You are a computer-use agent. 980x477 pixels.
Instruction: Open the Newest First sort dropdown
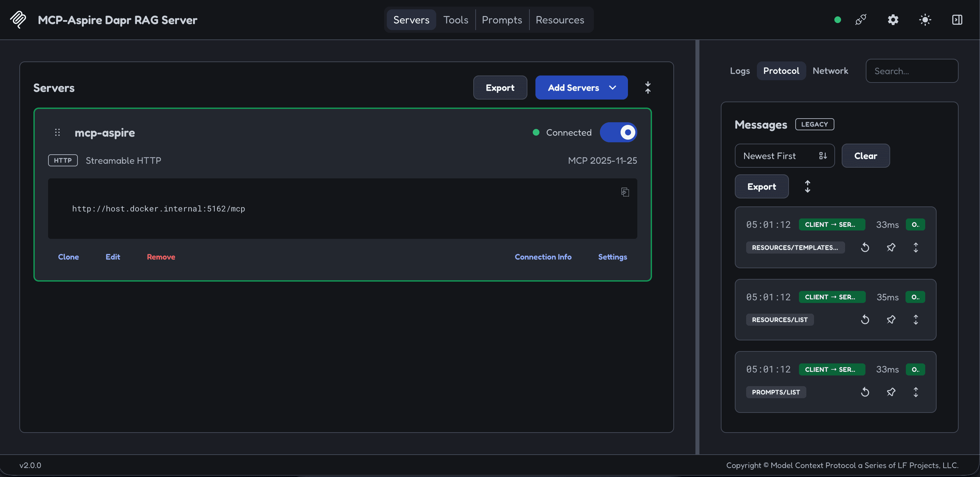[785, 156]
